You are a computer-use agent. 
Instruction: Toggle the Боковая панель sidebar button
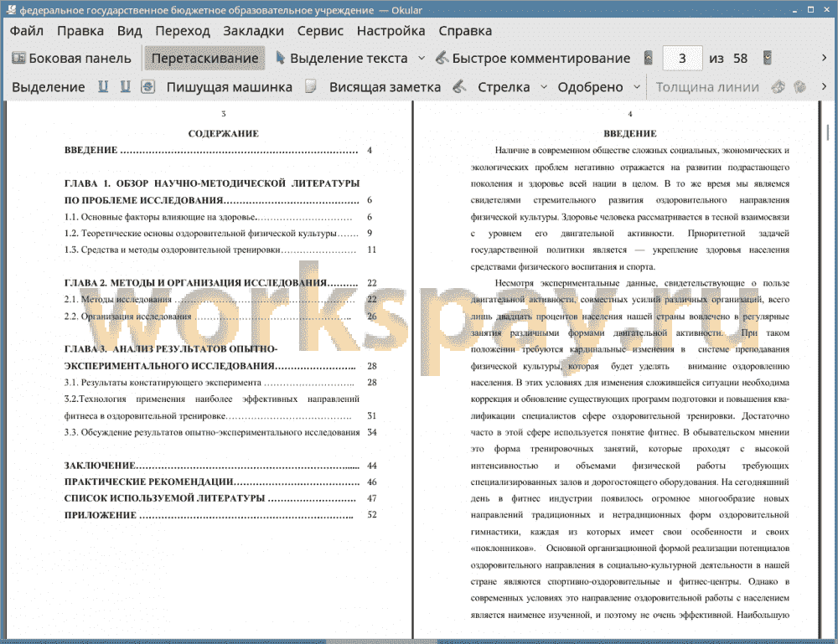point(71,59)
